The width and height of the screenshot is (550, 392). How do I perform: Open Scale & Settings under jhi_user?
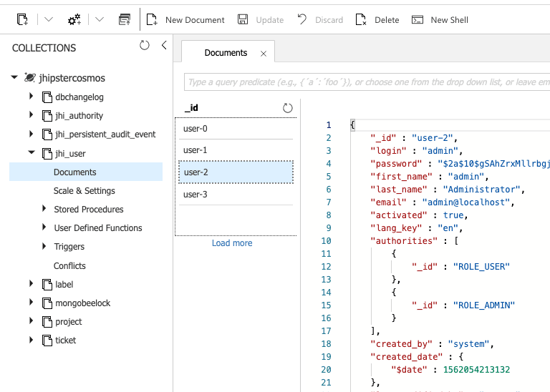[x=85, y=190]
